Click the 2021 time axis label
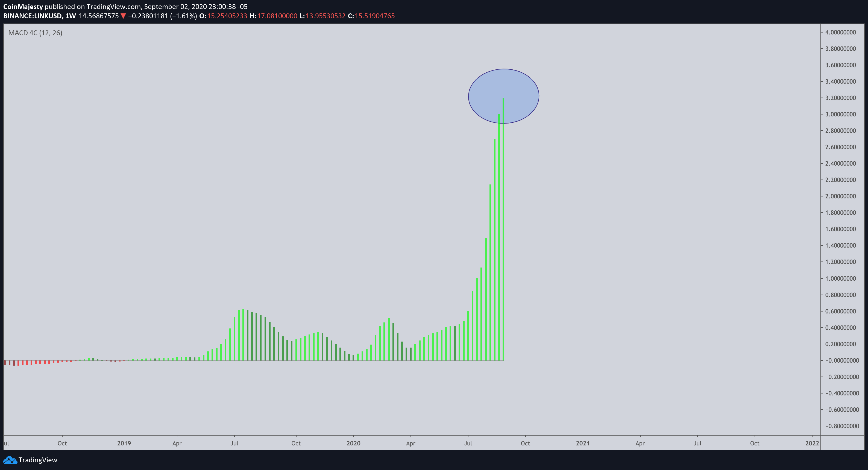This screenshot has height=470, width=868. point(583,443)
